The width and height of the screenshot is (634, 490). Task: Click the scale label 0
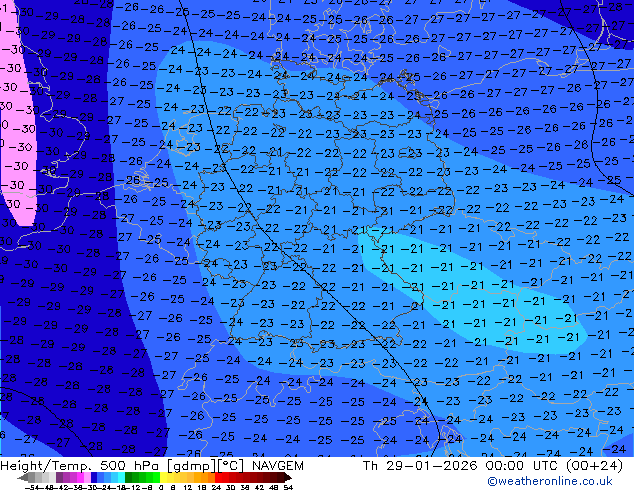(x=161, y=487)
